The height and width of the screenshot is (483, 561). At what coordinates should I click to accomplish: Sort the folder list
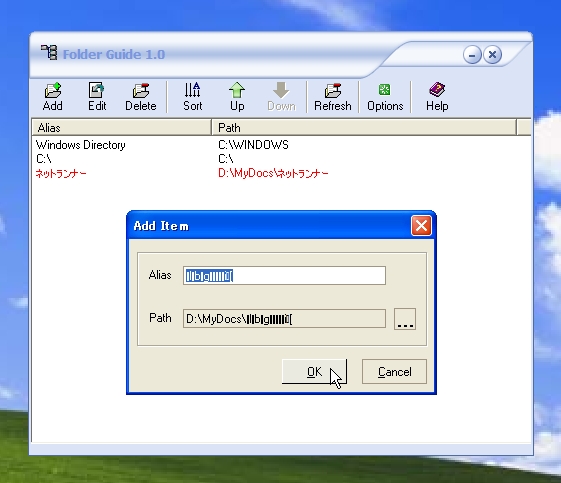tap(192, 97)
